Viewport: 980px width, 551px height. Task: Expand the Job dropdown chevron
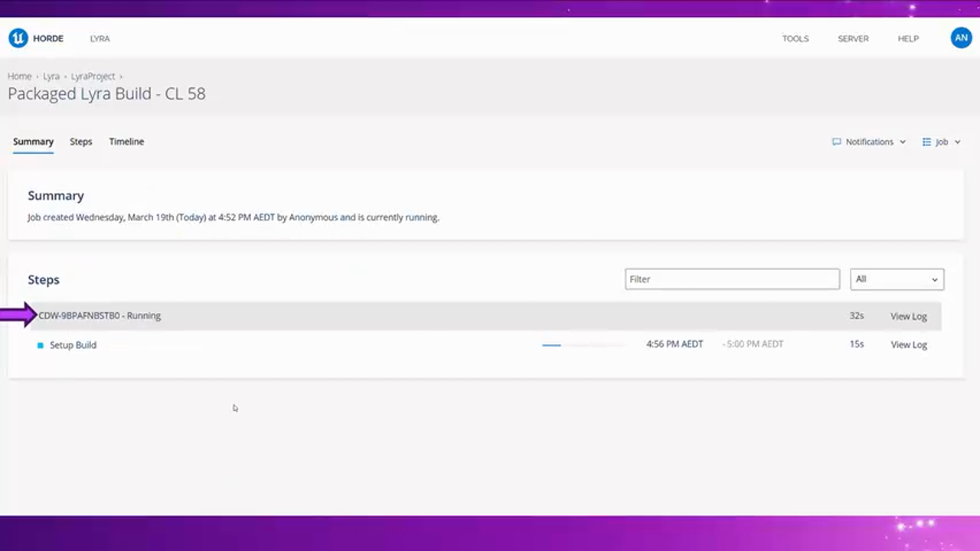957,142
